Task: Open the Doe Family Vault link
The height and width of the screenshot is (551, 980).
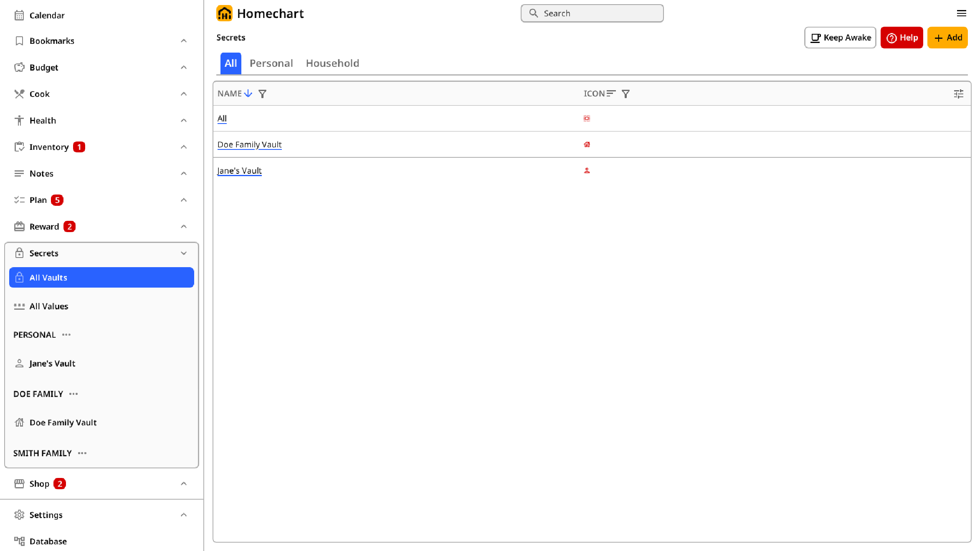Action: (249, 145)
